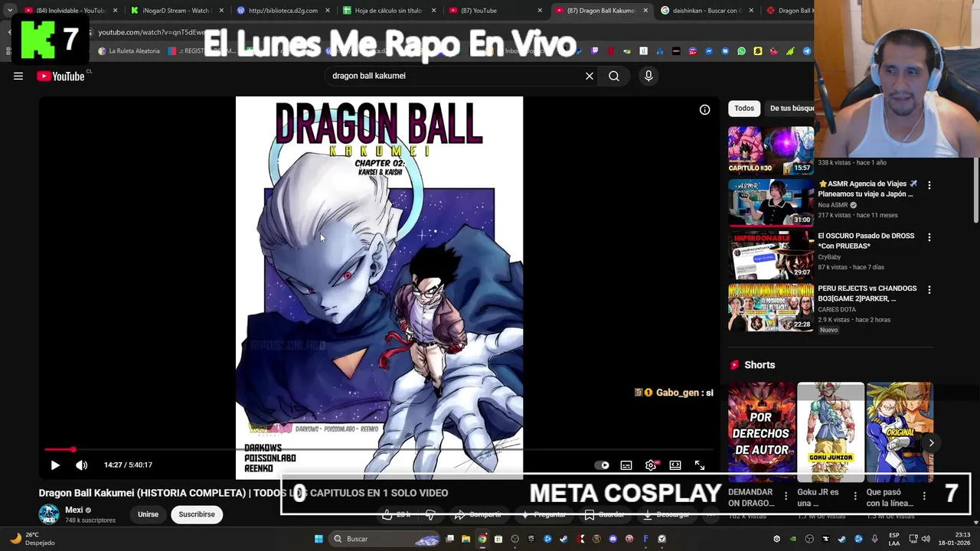Image resolution: width=980 pixels, height=551 pixels.
Task: Open options for El OSCURO Pasado De DROSS
Action: [x=929, y=237]
